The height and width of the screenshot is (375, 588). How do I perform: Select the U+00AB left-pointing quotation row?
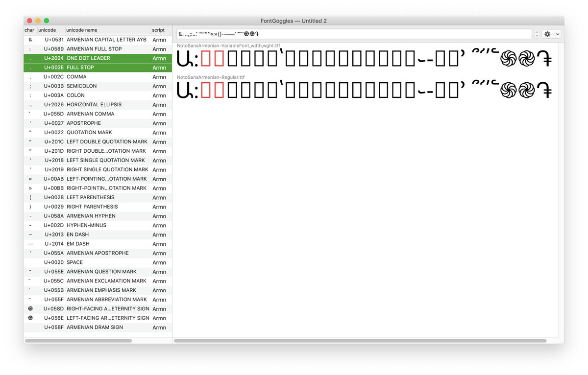pos(98,179)
